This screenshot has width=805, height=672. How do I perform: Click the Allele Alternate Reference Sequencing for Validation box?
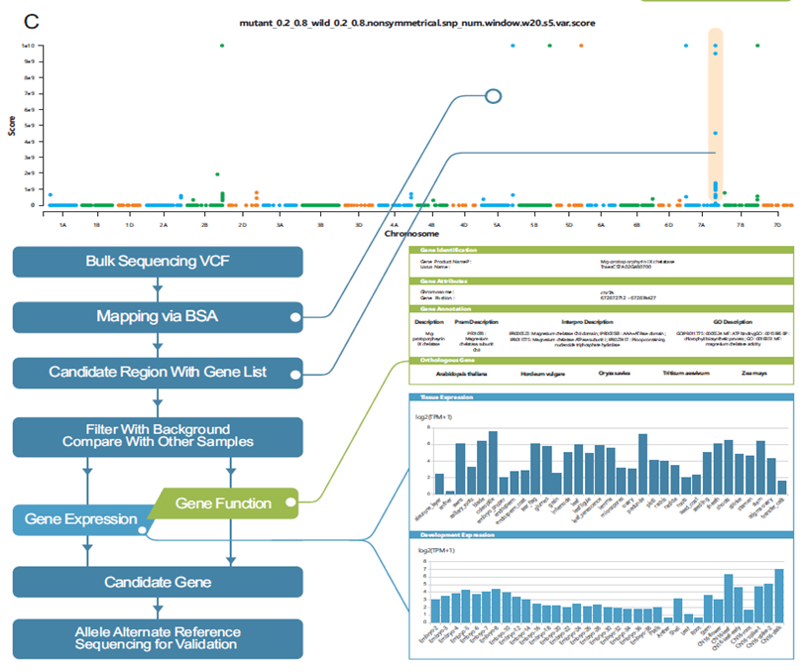click(x=157, y=637)
